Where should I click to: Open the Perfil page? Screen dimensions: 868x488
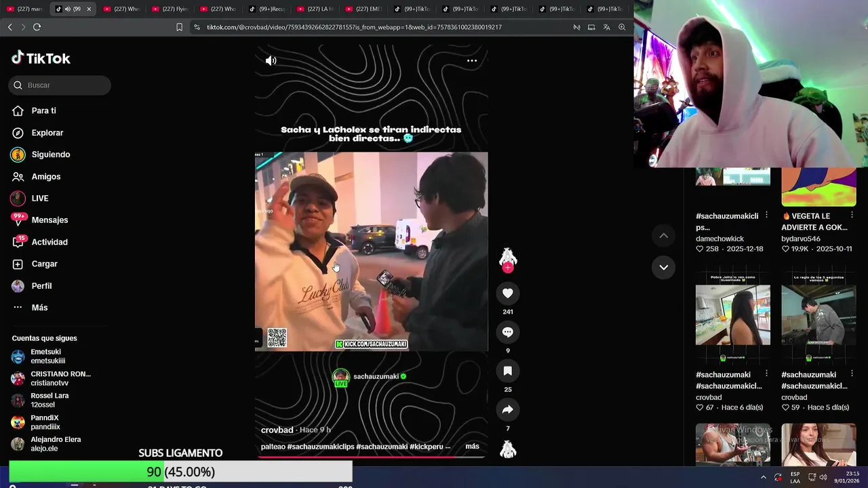(41, 286)
